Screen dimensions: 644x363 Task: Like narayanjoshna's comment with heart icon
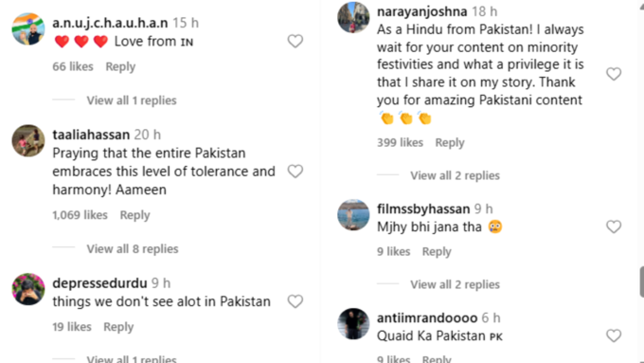coord(614,74)
